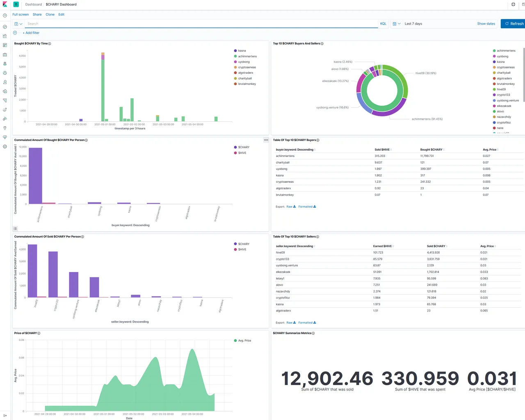Export Raw from the Buyers table
Screen dimensions: 525x420
pyautogui.click(x=291, y=207)
